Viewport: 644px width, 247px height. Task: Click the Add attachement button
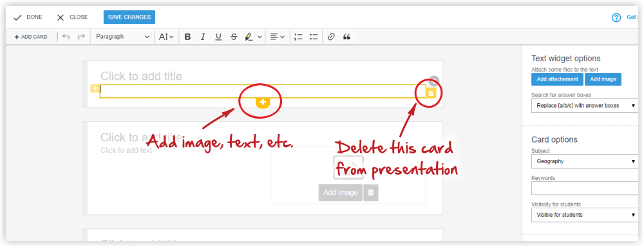point(557,79)
